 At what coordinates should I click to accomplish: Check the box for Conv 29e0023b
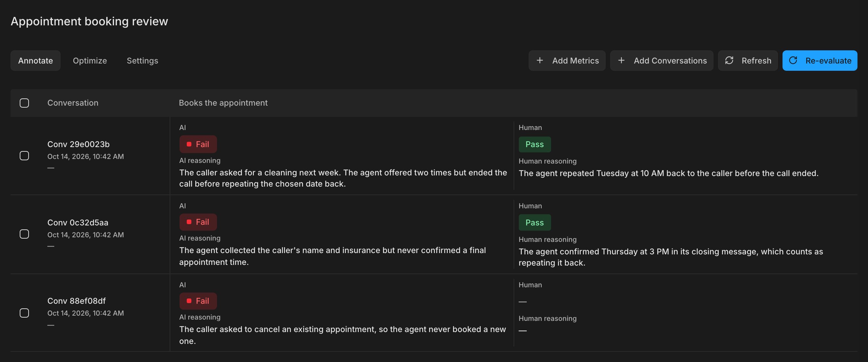[24, 156]
